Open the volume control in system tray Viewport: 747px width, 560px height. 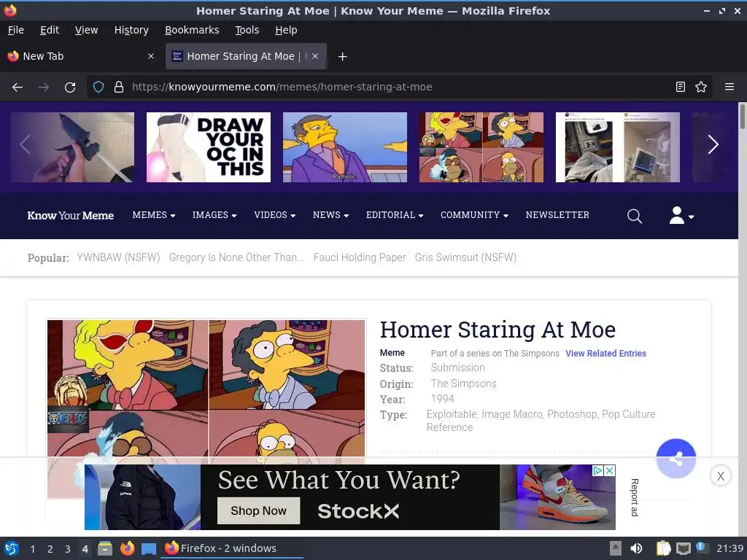(x=636, y=548)
